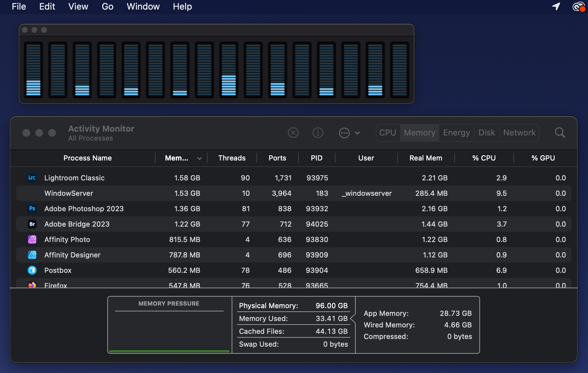Switch to the Network tab
This screenshot has width=588, height=373.
(519, 133)
